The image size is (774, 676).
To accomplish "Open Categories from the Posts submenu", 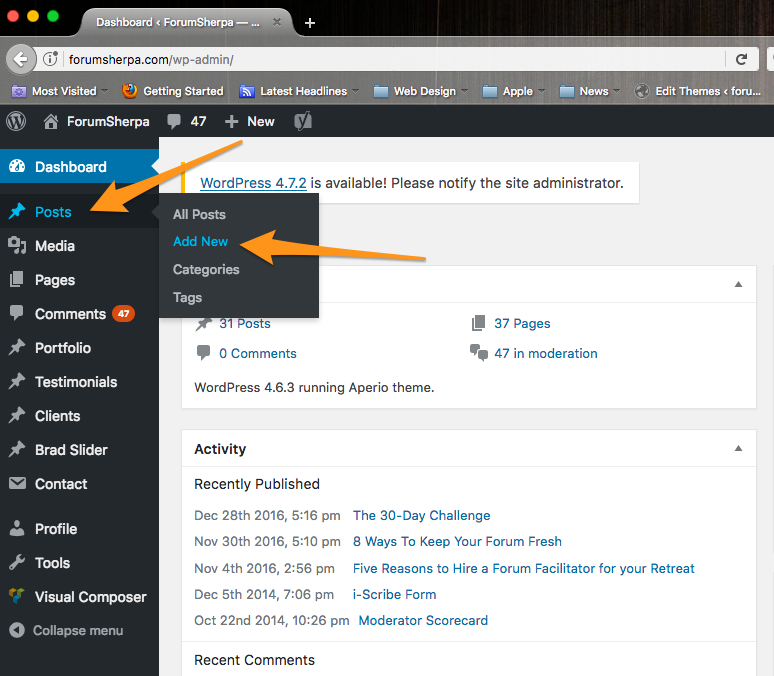I will (206, 270).
